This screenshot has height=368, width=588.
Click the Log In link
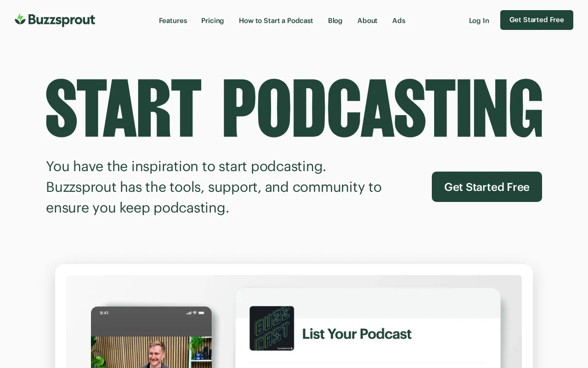(x=479, y=21)
